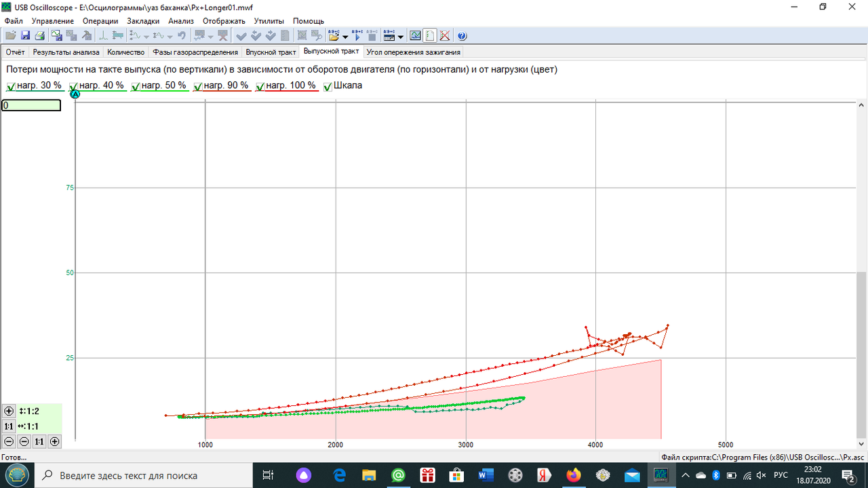The image size is (868, 488).
Task: Switch to the Угол опережения зажигания tab
Action: tap(414, 52)
